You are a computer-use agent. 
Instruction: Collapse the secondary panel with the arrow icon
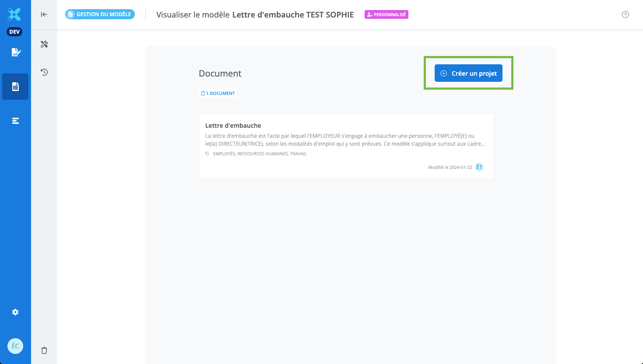tap(44, 14)
